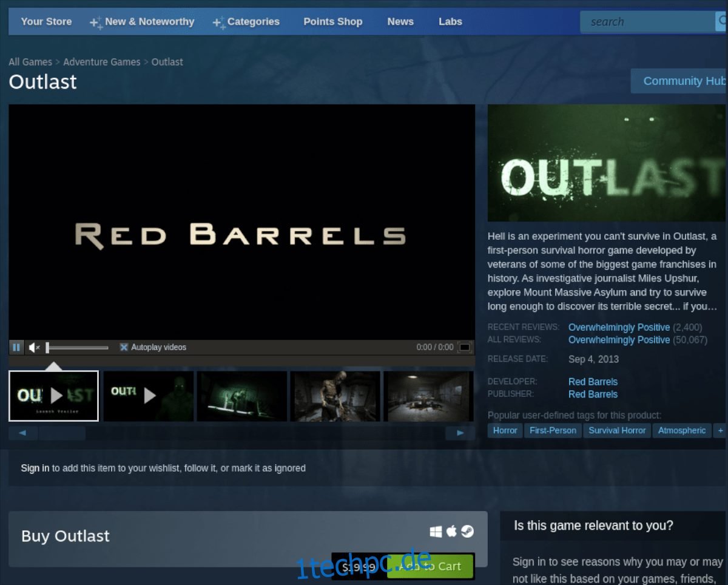Open the Your Store menu
The height and width of the screenshot is (585, 728).
(x=46, y=21)
